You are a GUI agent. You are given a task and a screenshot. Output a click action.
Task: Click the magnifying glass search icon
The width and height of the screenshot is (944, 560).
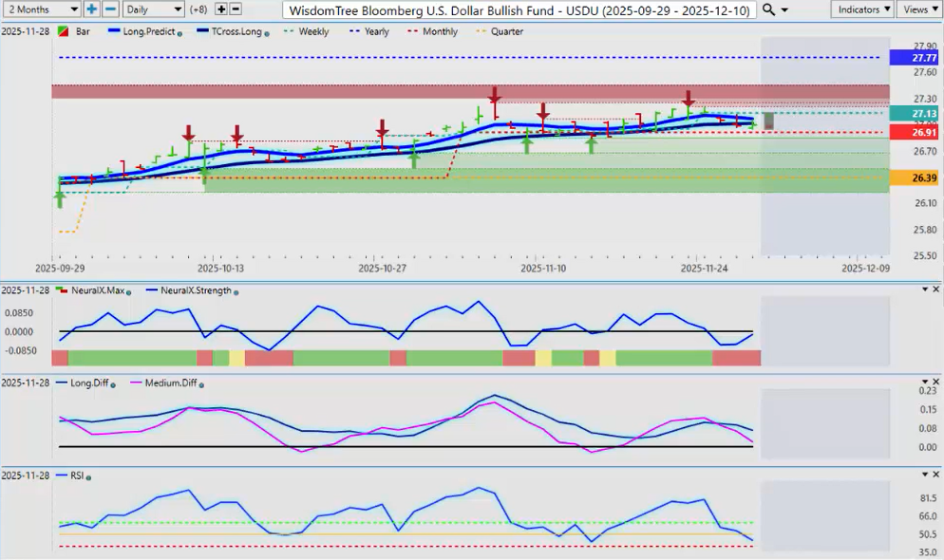769,9
